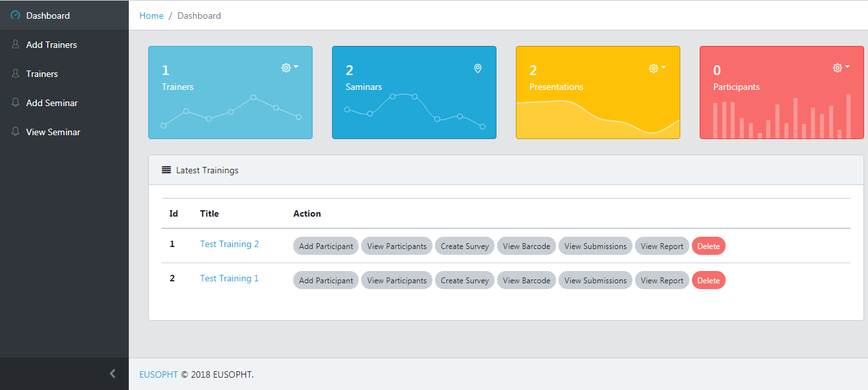Screen dimensions: 868x390
Task: Click the Add Trainers person icon
Action: pos(16,45)
